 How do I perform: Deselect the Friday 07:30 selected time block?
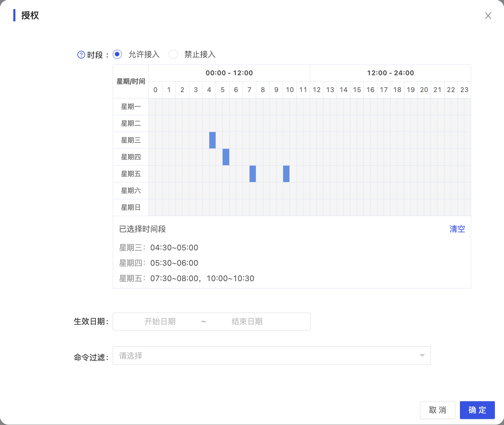pyautogui.click(x=253, y=174)
